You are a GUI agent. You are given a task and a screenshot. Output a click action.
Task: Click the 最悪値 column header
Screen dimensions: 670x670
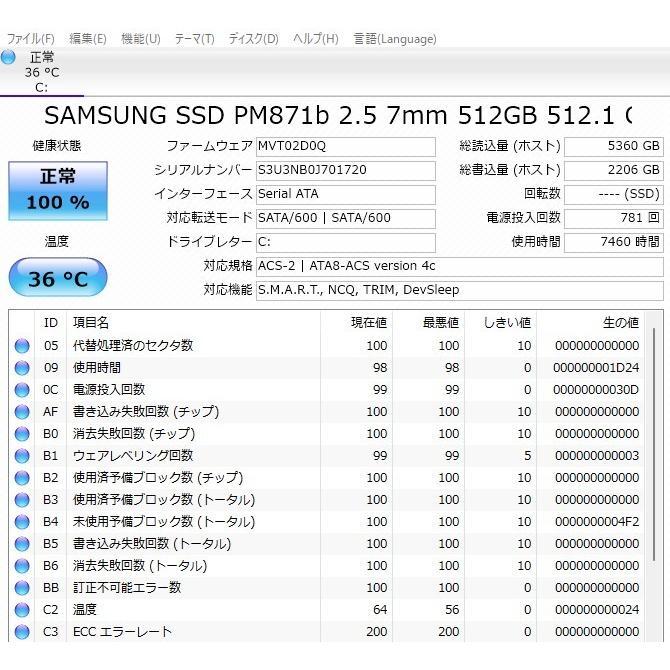tap(429, 323)
